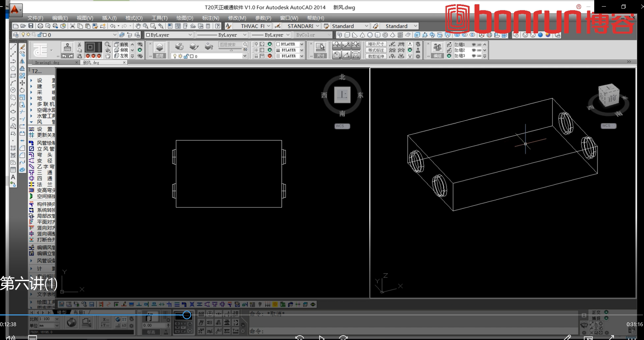Click the 裁剪延伸 button

coord(376,56)
